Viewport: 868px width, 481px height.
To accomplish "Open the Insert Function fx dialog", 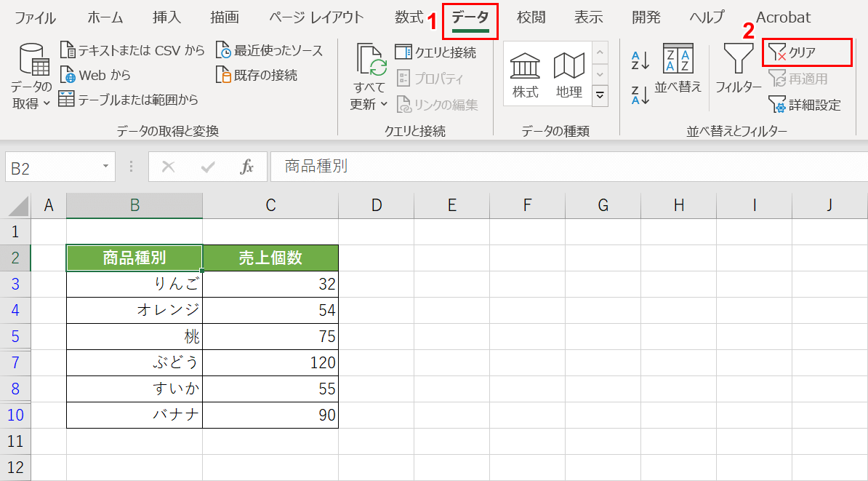I will tap(247, 166).
